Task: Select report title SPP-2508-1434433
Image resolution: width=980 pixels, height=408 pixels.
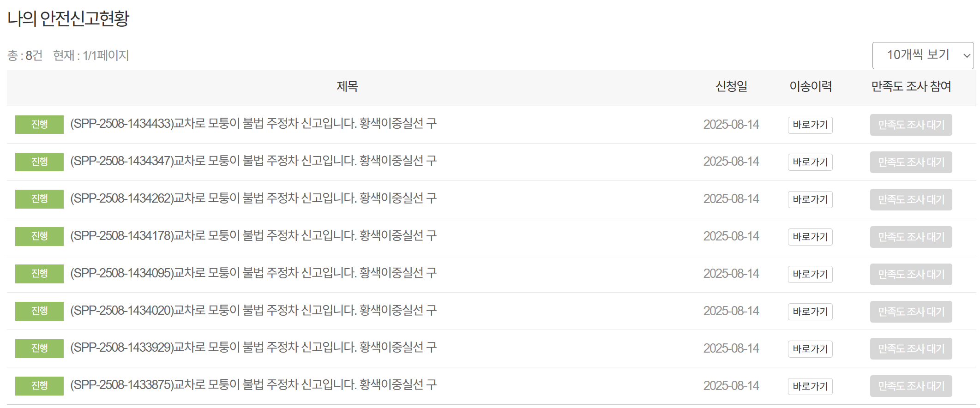Action: tap(252, 124)
